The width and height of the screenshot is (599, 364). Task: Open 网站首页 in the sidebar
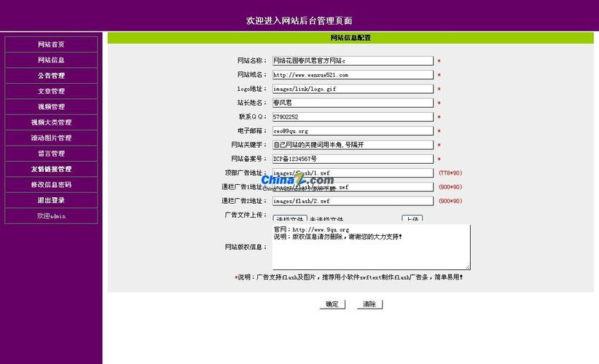coord(51,44)
